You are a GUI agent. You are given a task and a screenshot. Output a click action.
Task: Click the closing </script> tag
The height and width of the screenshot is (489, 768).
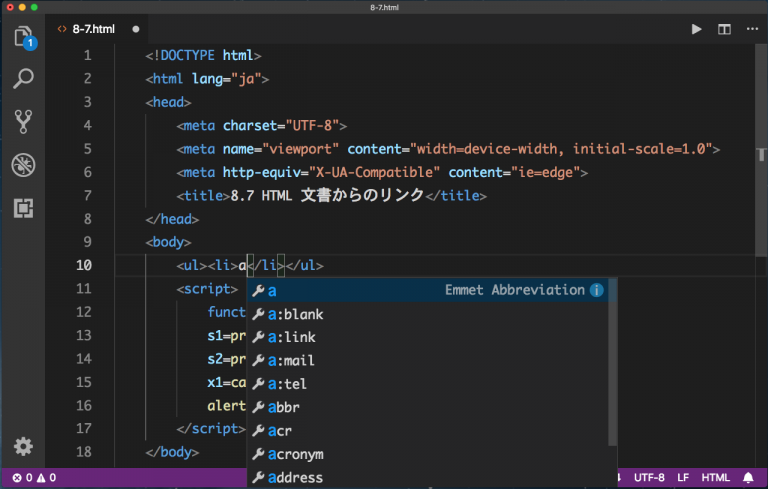click(211, 428)
